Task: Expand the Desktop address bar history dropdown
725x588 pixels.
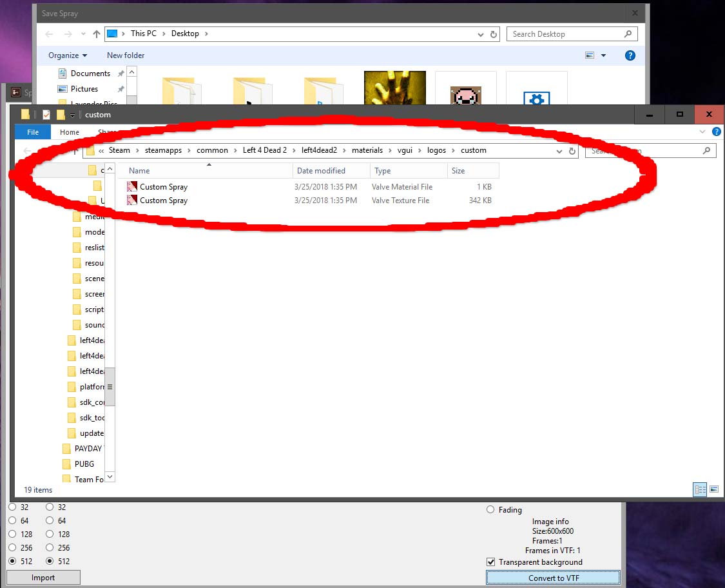Action: point(481,34)
